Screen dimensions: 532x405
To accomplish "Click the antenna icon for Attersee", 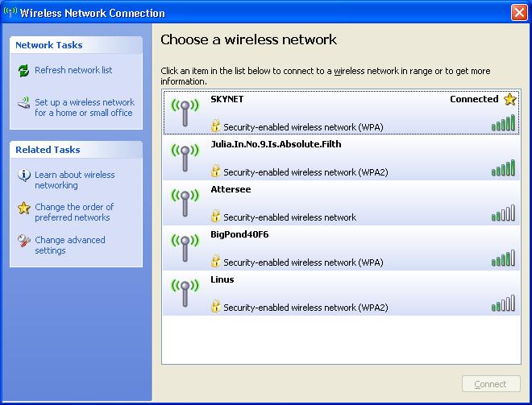I will [185, 202].
